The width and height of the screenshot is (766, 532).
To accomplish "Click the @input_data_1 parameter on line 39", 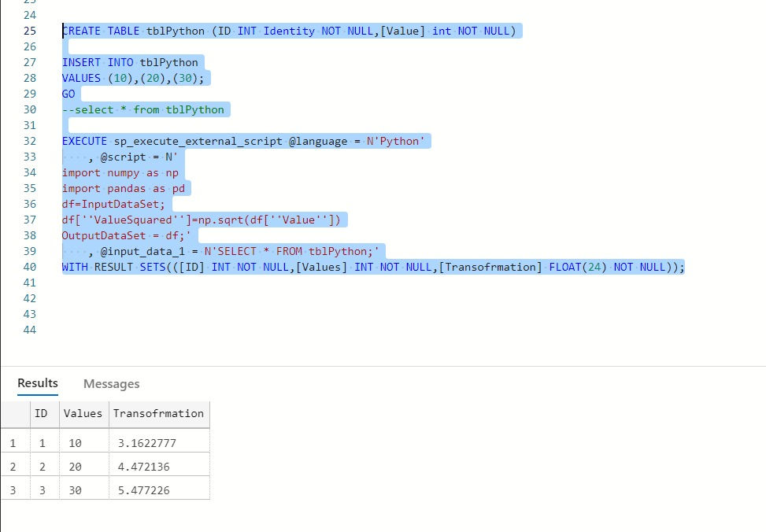I will pos(142,252).
